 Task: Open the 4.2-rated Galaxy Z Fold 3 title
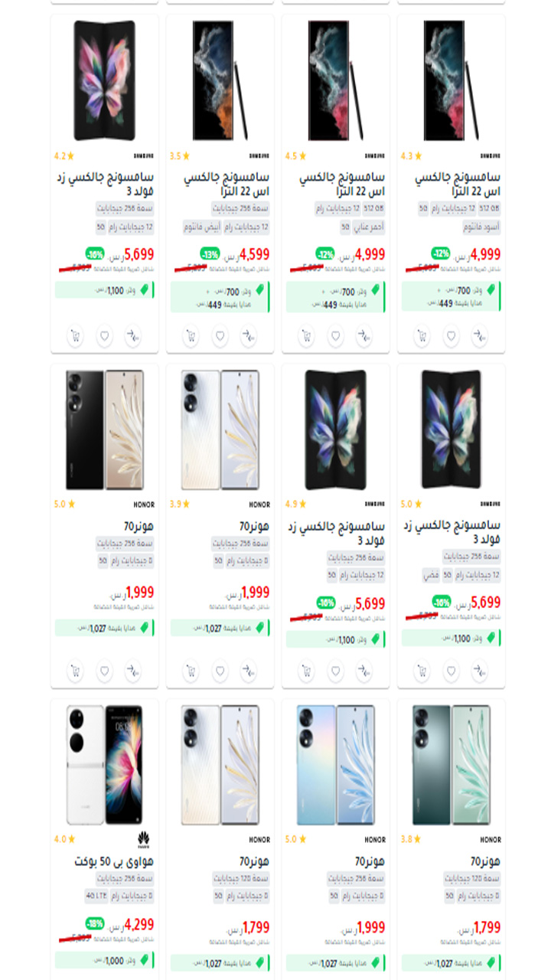click(105, 185)
